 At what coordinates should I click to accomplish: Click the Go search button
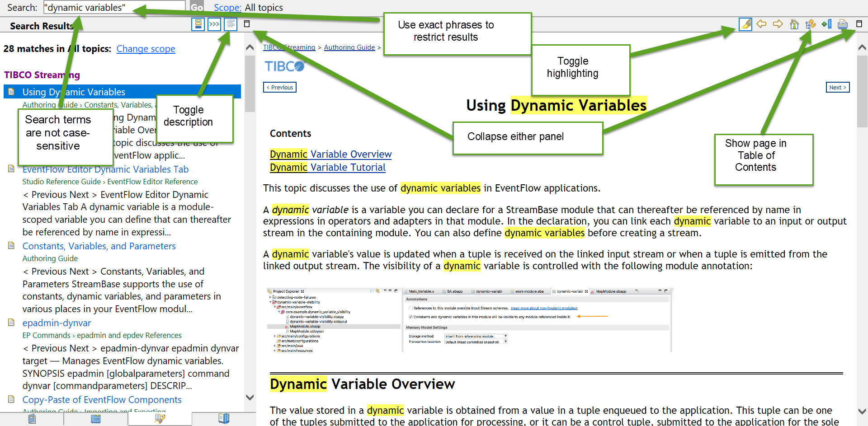[x=197, y=8]
